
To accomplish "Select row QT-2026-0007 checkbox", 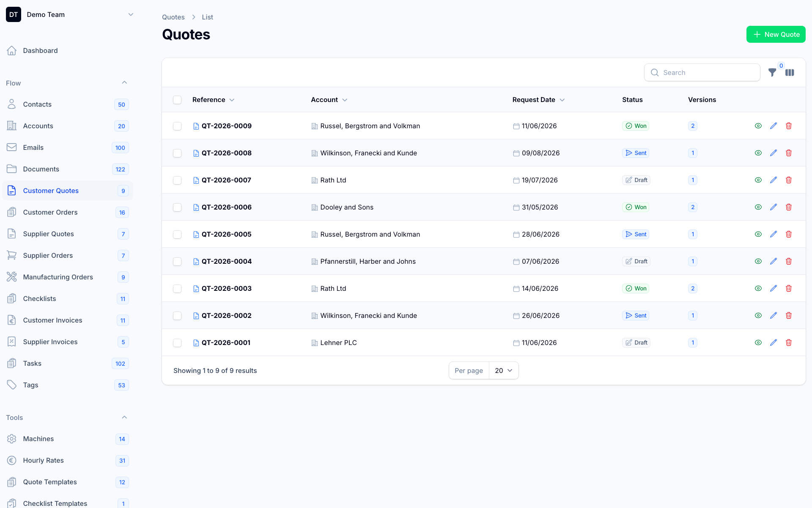I will [x=177, y=180].
